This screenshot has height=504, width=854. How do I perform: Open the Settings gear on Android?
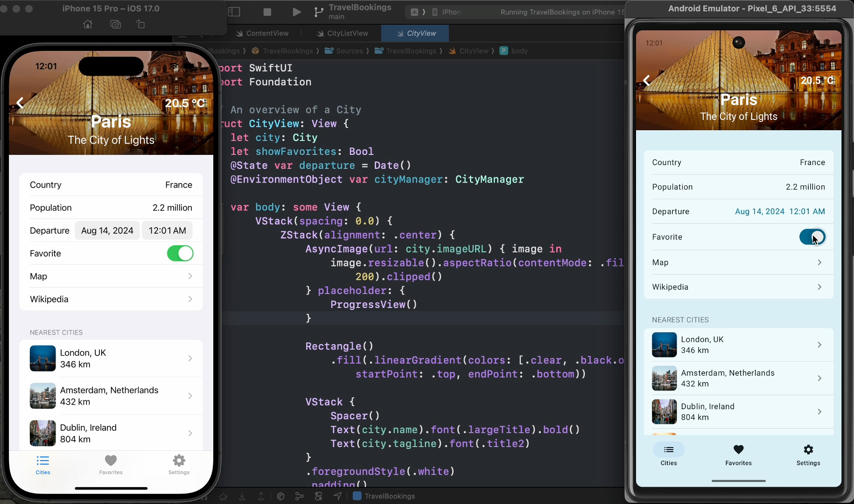(x=808, y=455)
